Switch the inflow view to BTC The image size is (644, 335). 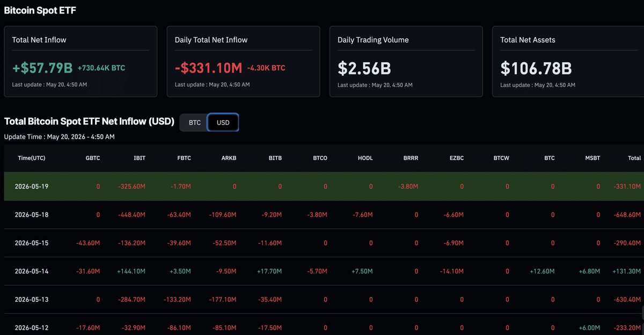pyautogui.click(x=194, y=123)
